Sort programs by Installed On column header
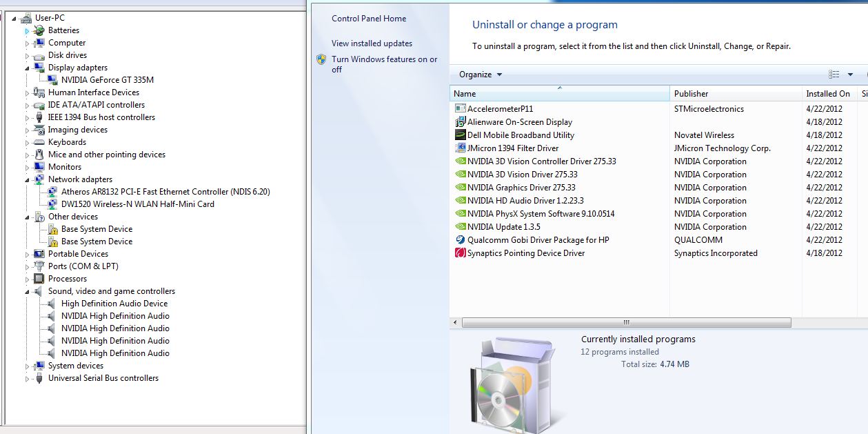This screenshot has width=868, height=434. (x=829, y=94)
